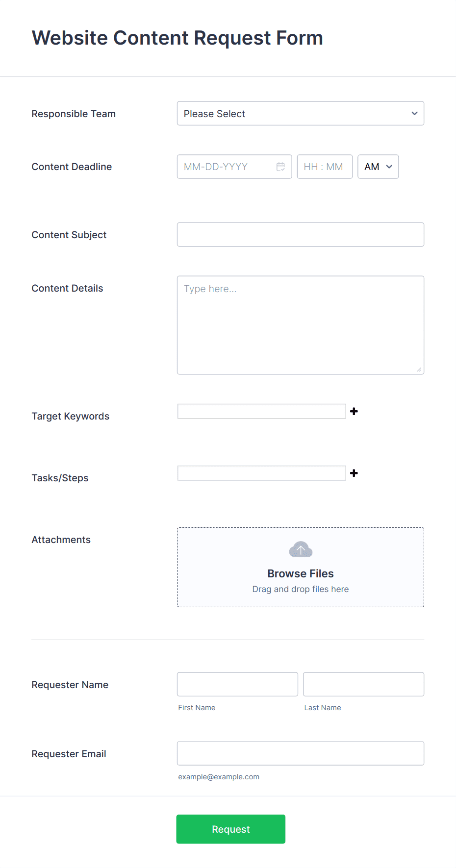456x868 pixels.
Task: Click the chevron on the Responsible Team dropdown
Action: click(413, 113)
